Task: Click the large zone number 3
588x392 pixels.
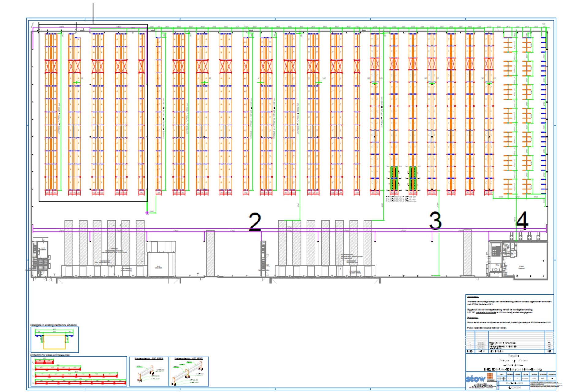Action: click(x=435, y=221)
